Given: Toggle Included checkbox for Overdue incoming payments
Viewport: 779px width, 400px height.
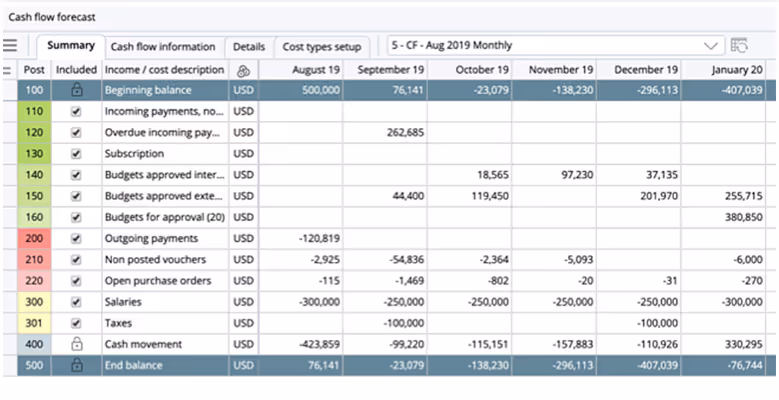Looking at the screenshot, I should click(76, 133).
